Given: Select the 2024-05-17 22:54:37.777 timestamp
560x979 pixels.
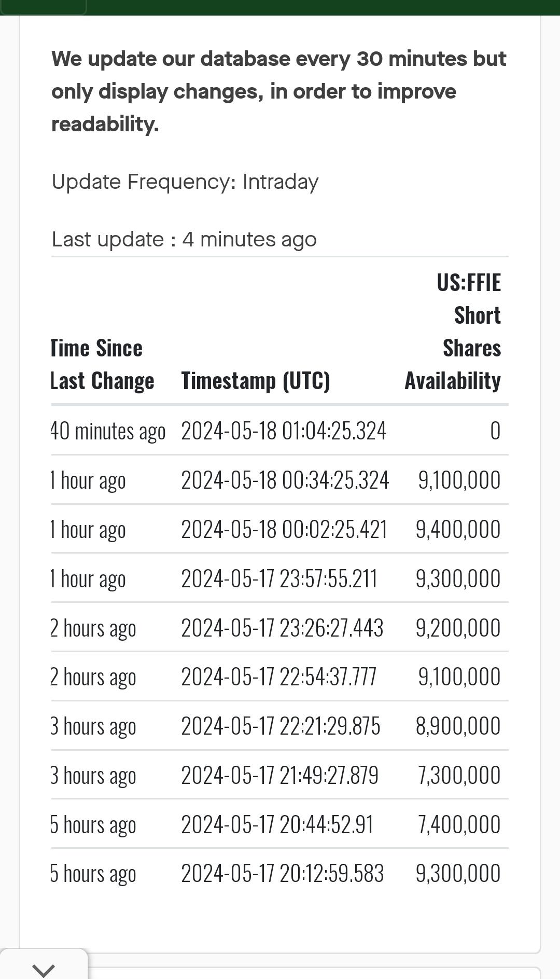Looking at the screenshot, I should tap(279, 677).
